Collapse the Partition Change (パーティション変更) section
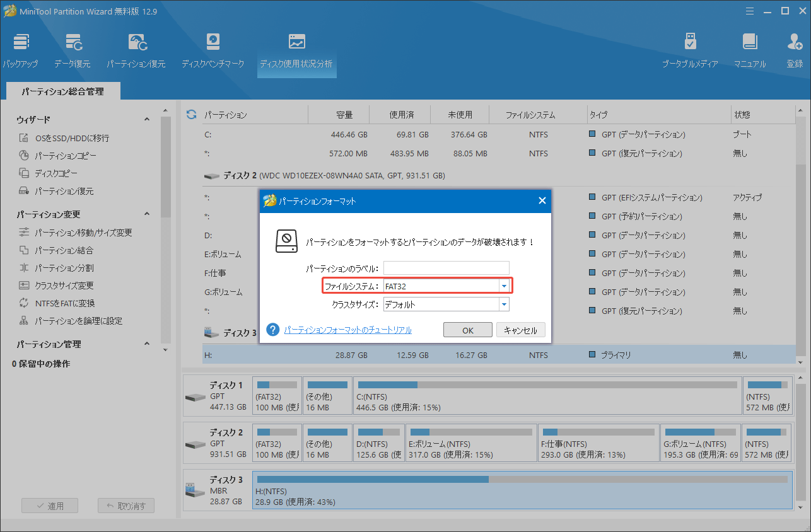Image resolution: width=811 pixels, height=532 pixels. (x=147, y=214)
